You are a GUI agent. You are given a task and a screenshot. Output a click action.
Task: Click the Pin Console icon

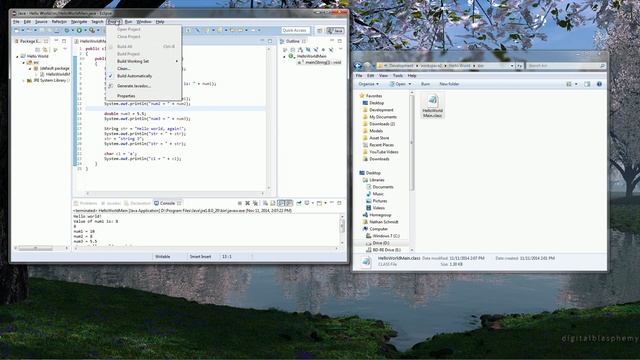click(x=299, y=203)
